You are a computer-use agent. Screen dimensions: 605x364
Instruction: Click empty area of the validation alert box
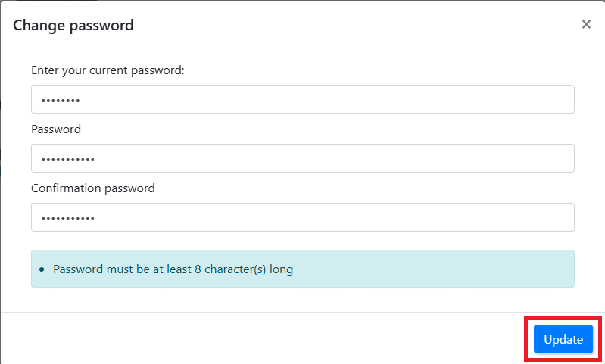click(x=454, y=269)
